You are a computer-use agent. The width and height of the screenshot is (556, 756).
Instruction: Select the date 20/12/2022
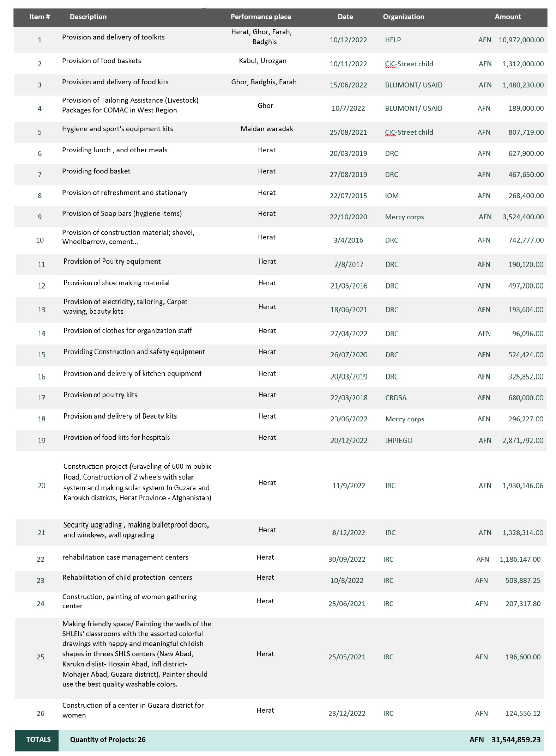click(349, 440)
